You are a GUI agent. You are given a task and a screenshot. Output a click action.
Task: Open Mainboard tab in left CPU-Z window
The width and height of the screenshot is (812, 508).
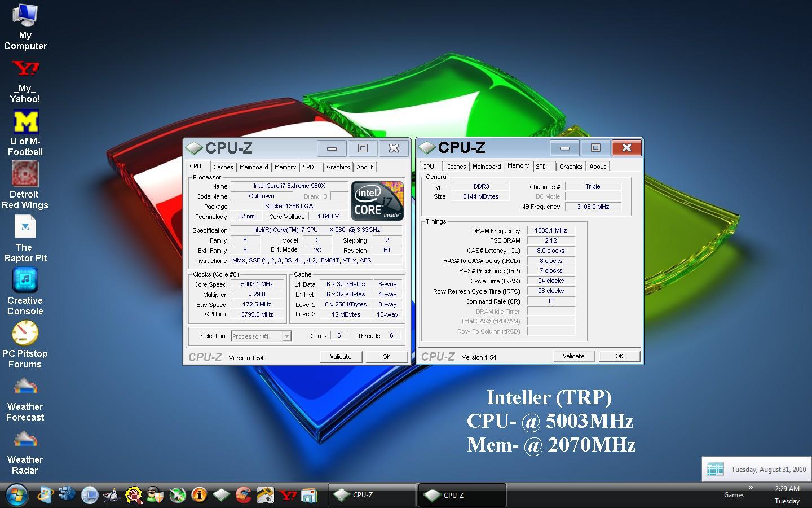254,167
